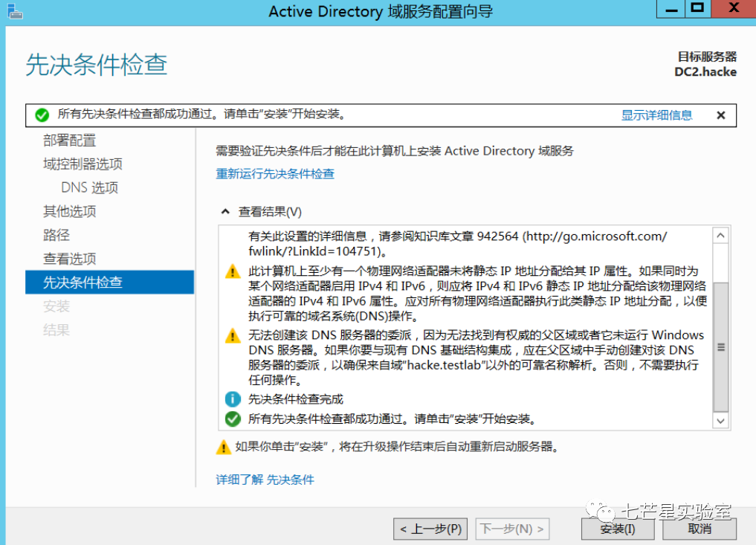Click the results line ending fwlink/?LinkId=104751)。

(x=317, y=251)
